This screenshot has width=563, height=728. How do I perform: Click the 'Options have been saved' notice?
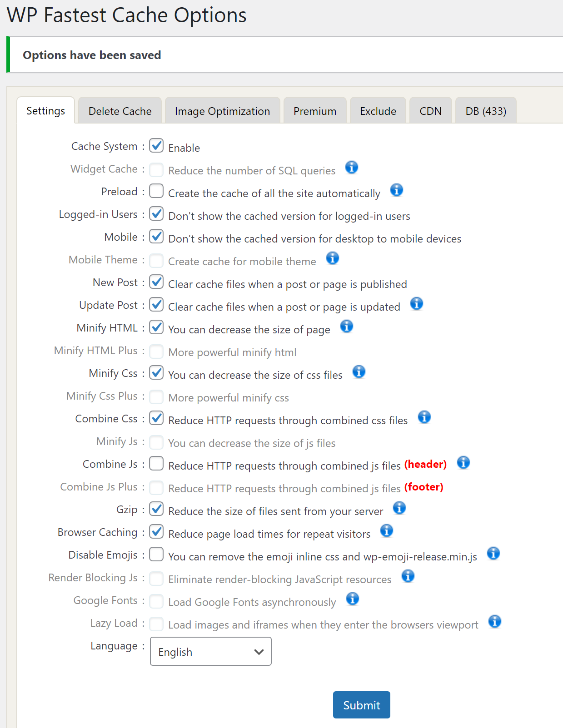[285, 55]
